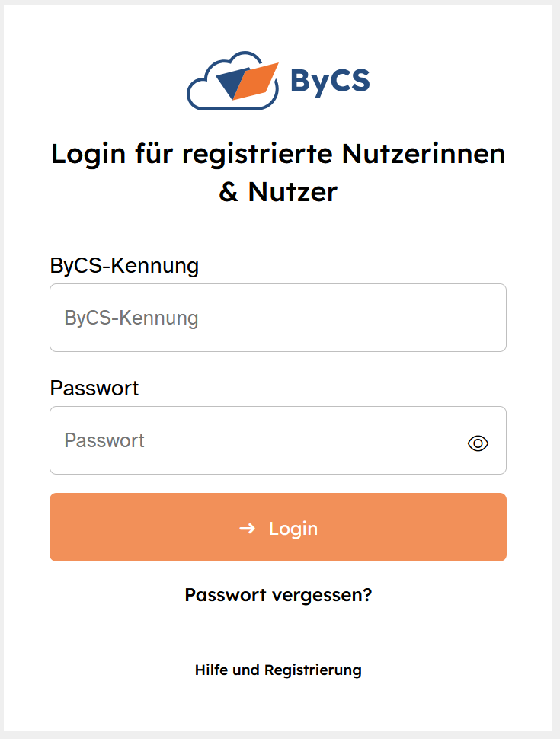Click the "Login" text on the orange button

(293, 529)
